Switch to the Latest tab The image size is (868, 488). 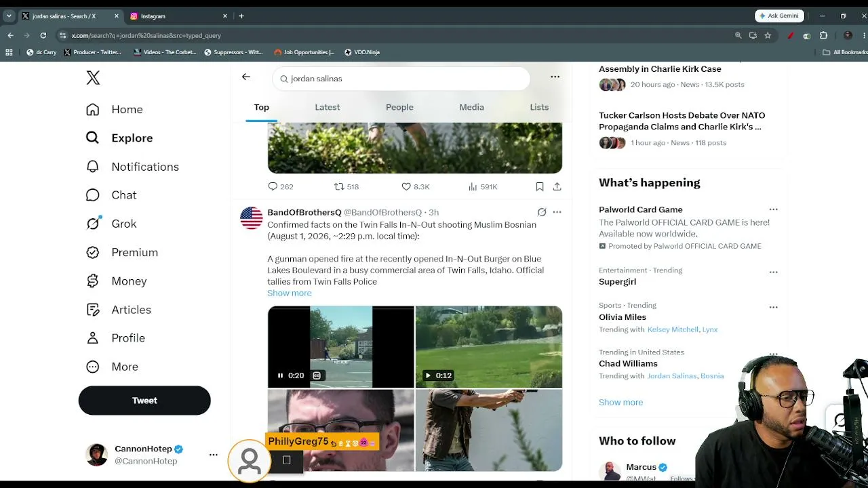coord(328,107)
